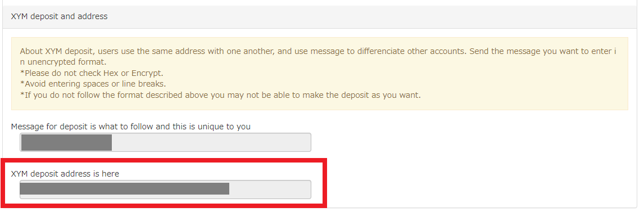
Task: Select the masked XYM address value
Action: click(124, 188)
